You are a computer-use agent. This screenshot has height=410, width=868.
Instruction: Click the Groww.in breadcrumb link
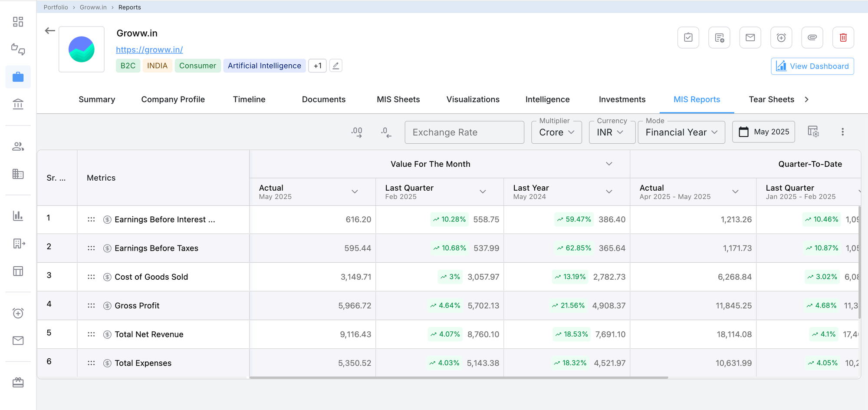93,7
